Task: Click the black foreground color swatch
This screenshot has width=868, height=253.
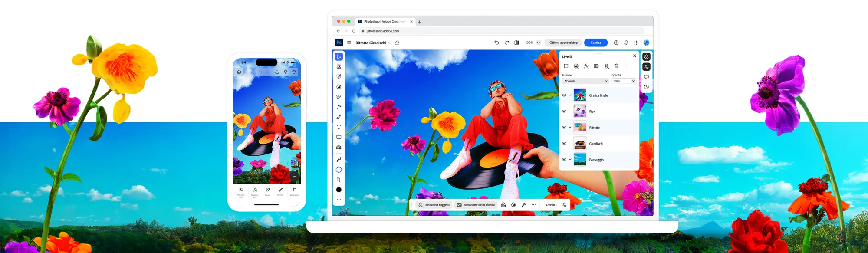Action: tap(339, 190)
